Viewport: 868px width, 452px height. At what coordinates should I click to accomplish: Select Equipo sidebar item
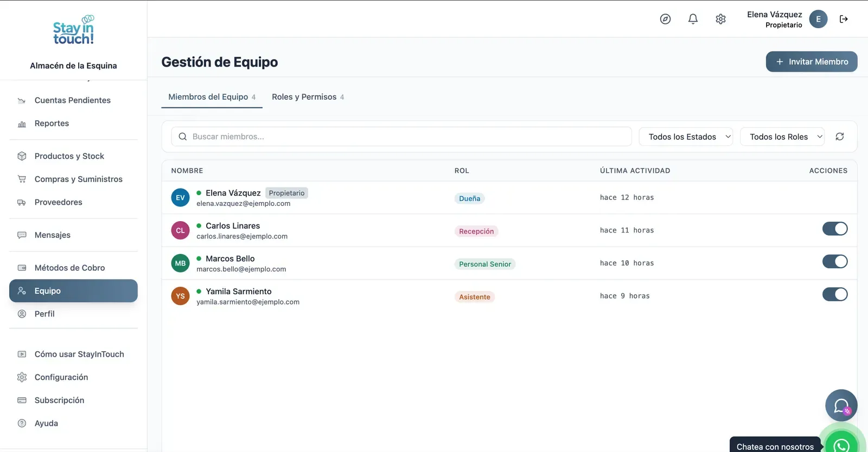[x=73, y=291]
